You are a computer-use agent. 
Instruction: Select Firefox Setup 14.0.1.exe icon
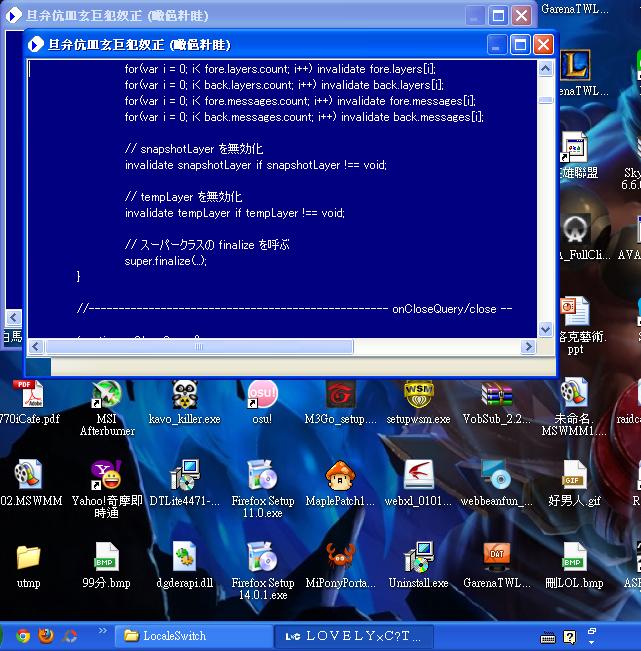[262, 557]
